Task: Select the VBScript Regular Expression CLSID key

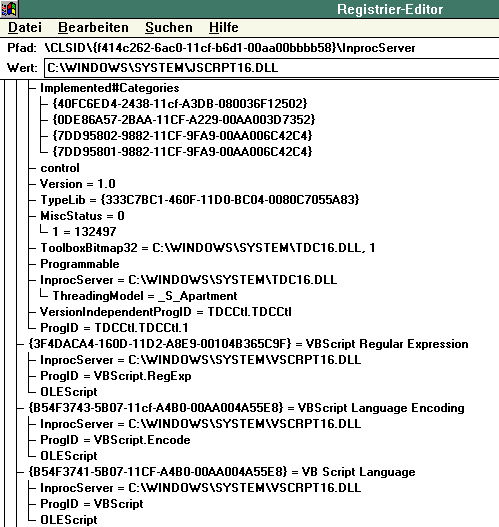Action: pyautogui.click(x=248, y=344)
